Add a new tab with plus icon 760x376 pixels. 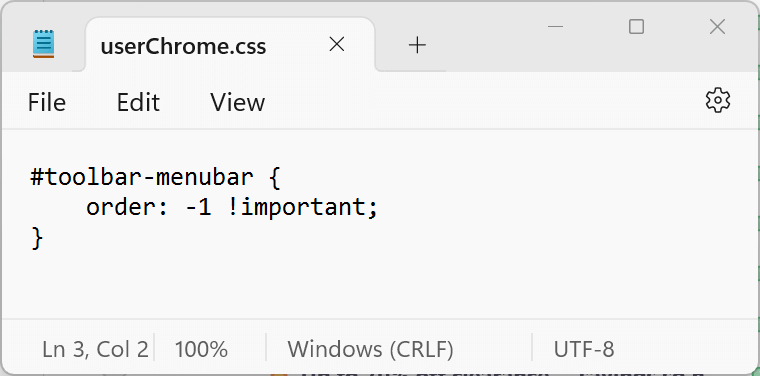pos(417,45)
